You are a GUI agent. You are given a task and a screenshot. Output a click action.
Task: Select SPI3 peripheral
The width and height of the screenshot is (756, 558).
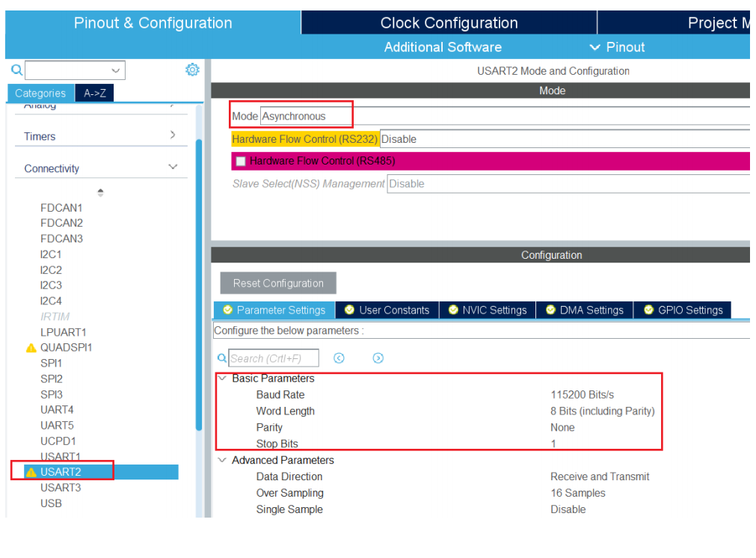click(52, 394)
